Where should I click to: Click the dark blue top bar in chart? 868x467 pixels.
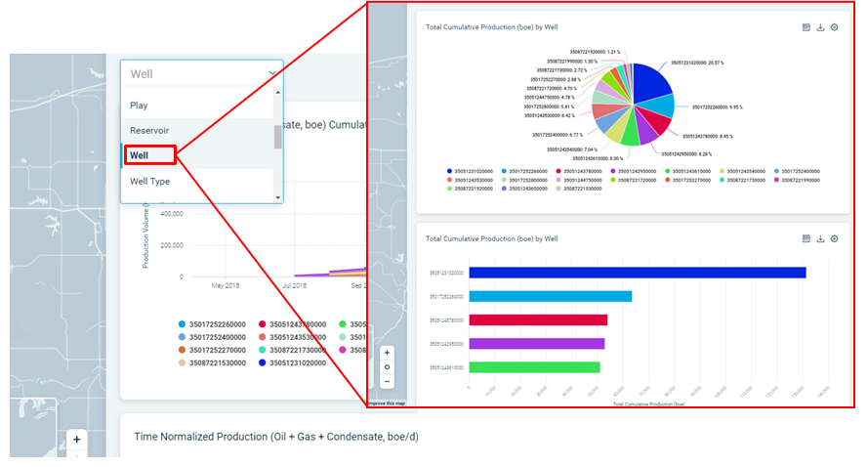click(x=637, y=273)
